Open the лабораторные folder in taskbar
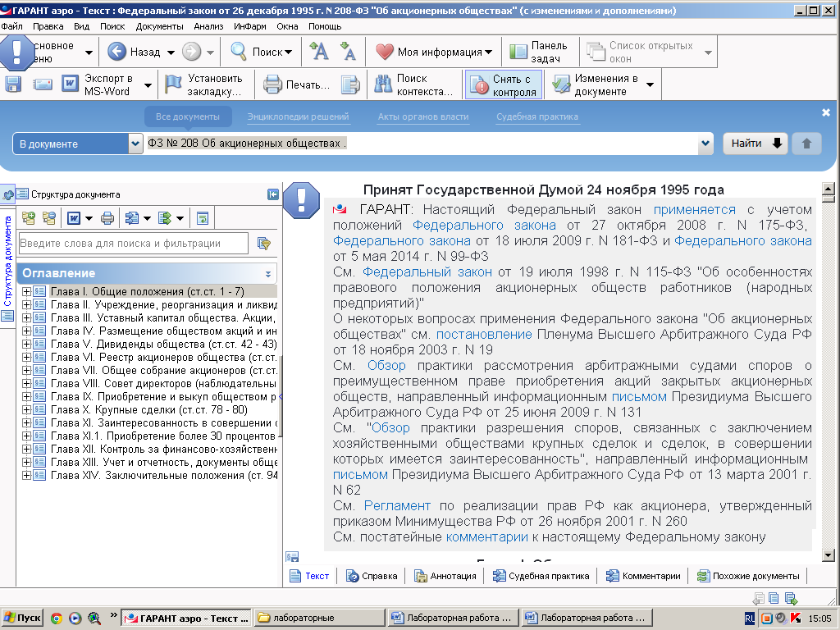 (320, 619)
